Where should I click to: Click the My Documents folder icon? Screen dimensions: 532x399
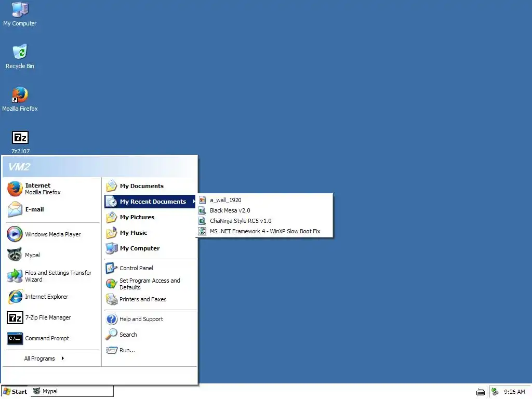coord(111,186)
